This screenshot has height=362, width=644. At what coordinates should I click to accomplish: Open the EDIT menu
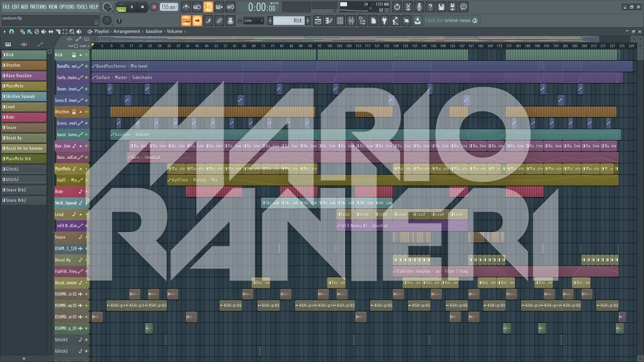(x=16, y=7)
